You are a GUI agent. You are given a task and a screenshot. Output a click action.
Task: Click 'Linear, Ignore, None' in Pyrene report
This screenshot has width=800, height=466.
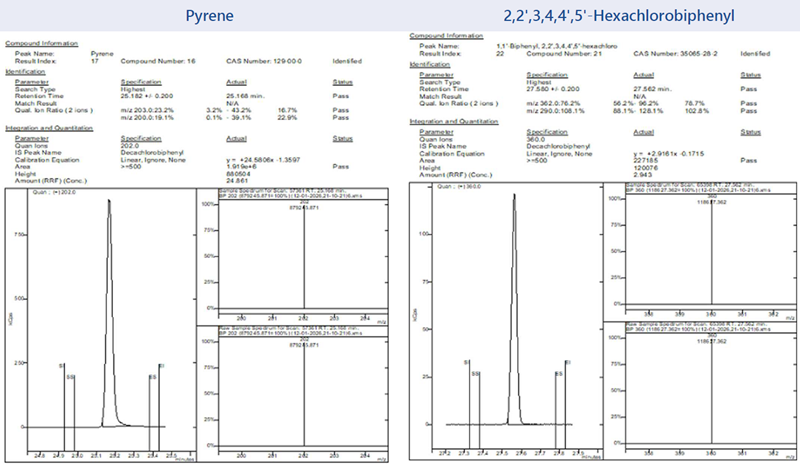point(153,160)
